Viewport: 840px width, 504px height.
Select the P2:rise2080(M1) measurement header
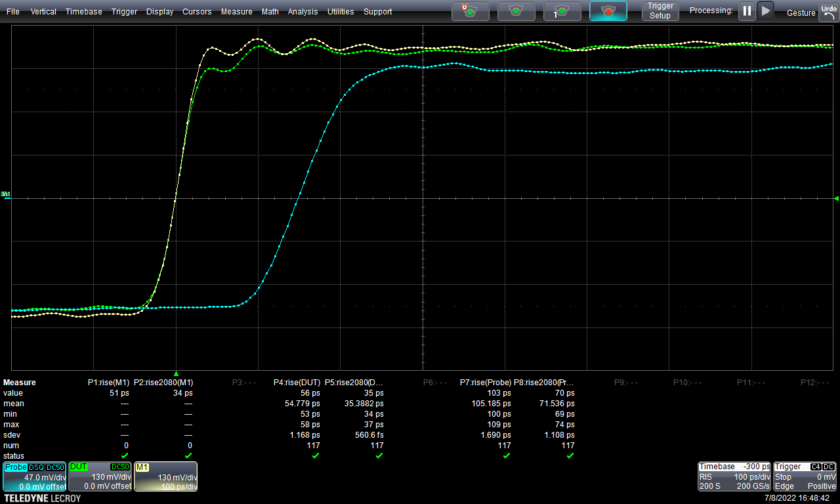(x=163, y=382)
